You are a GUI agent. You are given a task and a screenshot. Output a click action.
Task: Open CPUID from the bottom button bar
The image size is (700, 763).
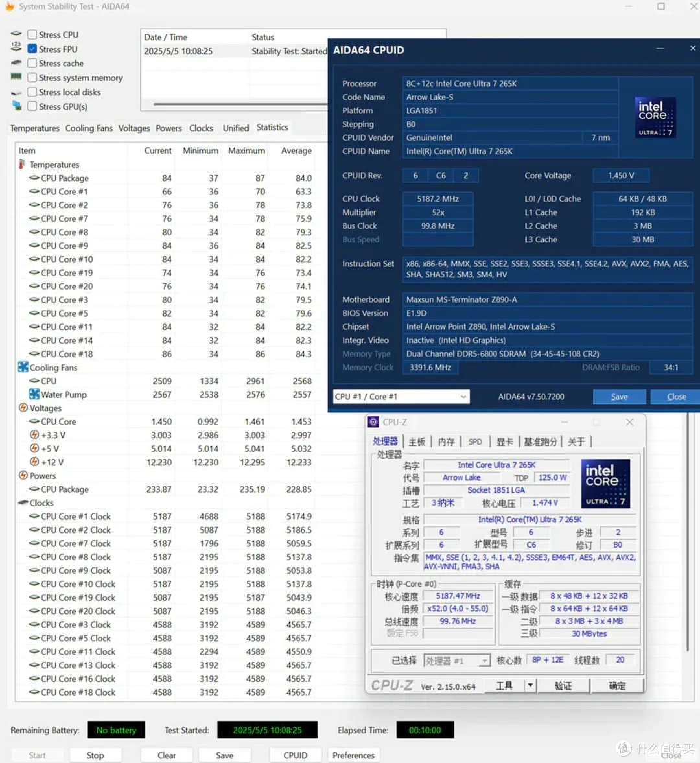pyautogui.click(x=296, y=755)
